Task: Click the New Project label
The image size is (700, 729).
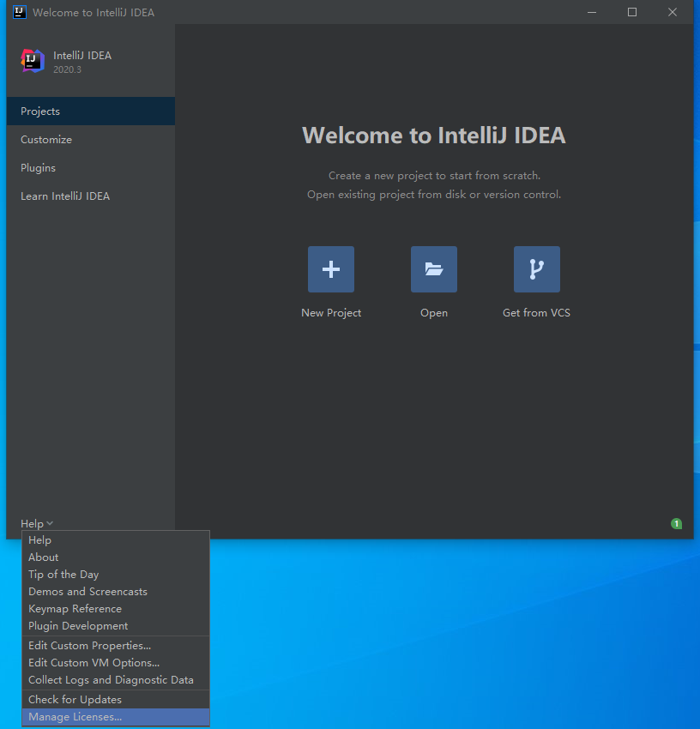Action: pyautogui.click(x=330, y=313)
